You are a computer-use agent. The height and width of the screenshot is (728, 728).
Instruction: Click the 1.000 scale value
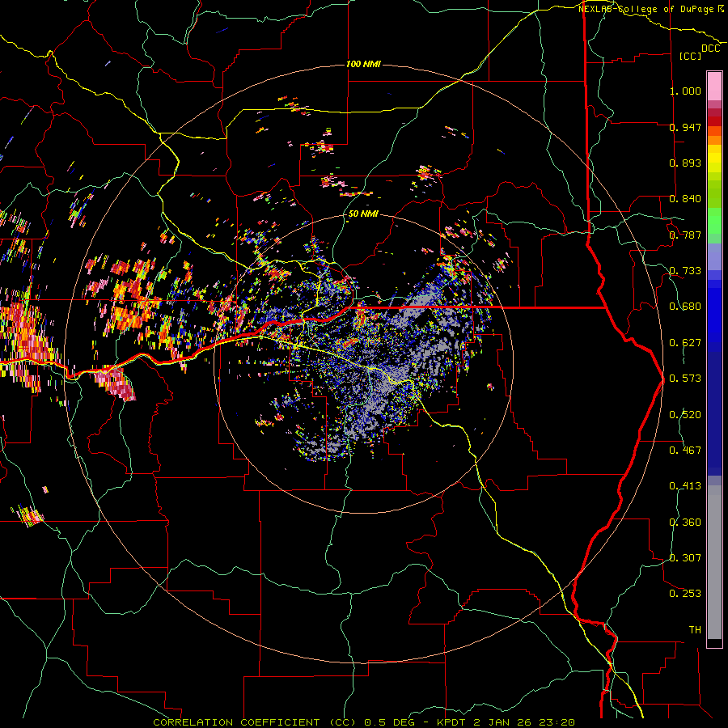[x=685, y=91]
